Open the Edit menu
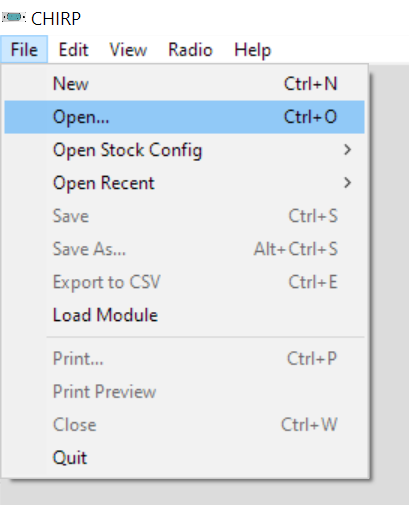 point(73,50)
